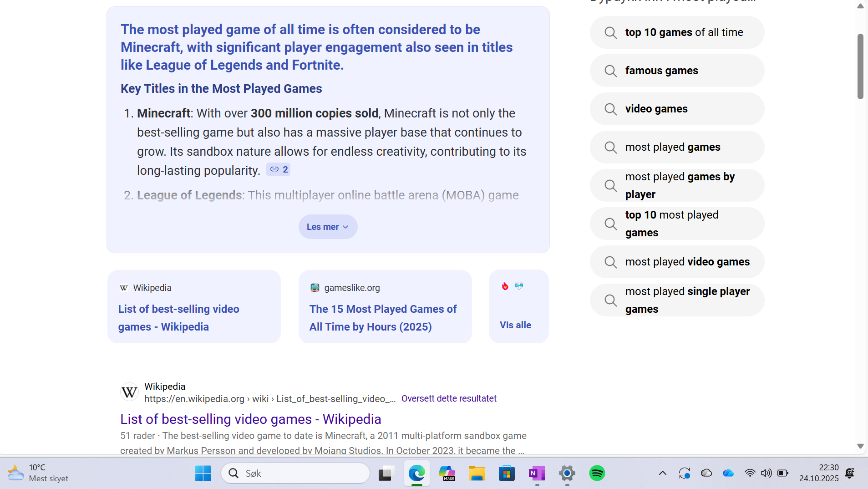Click the taskbar Søk search box
The height and width of the screenshot is (489, 868).
pyautogui.click(x=295, y=474)
